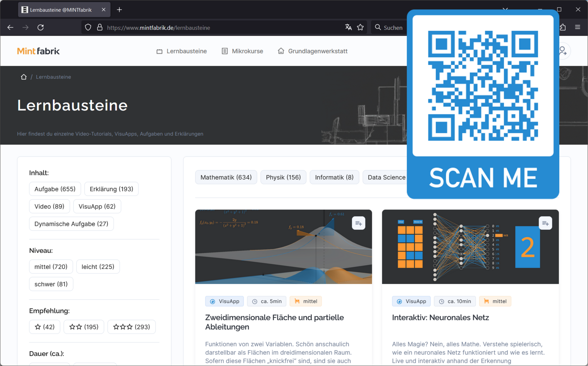Image resolution: width=588 pixels, height=366 pixels.
Task: Open title Zweidimensionale Fläche und partielle Ableitungen
Action: pos(274,322)
